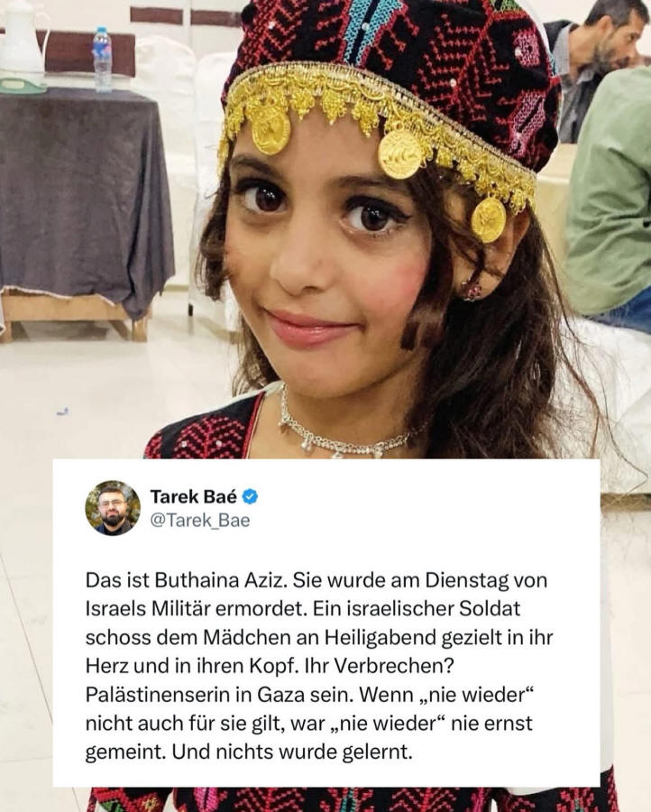Click the last sentence "Und nichts wurde gelernt."
651x812 pixels.
(292, 752)
